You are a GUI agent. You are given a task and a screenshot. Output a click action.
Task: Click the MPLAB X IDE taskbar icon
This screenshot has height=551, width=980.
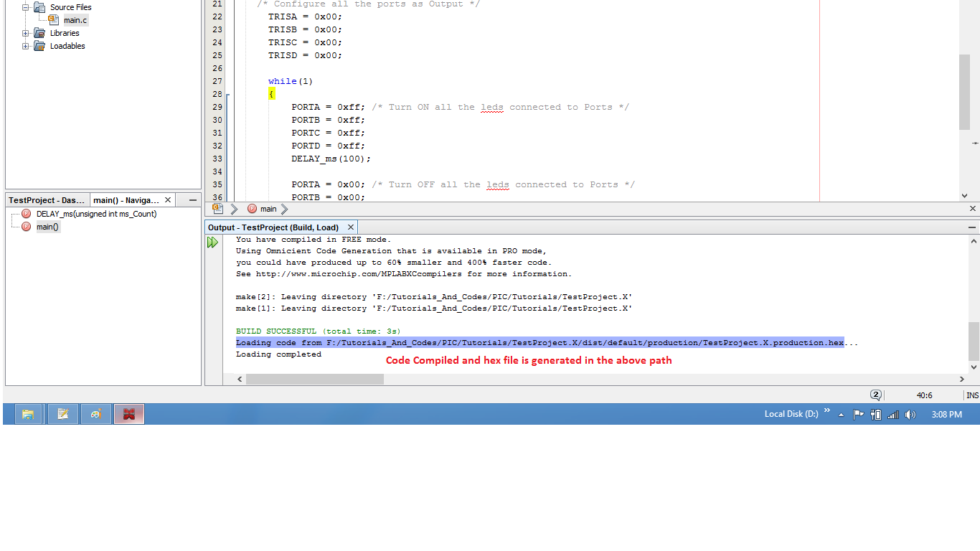pos(129,414)
